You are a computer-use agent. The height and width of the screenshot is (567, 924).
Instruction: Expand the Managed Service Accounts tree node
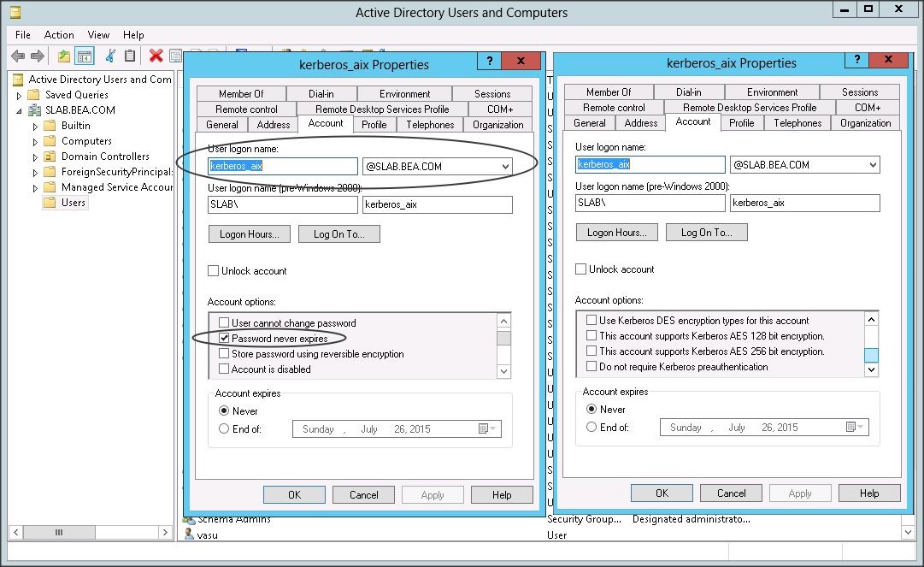35,187
